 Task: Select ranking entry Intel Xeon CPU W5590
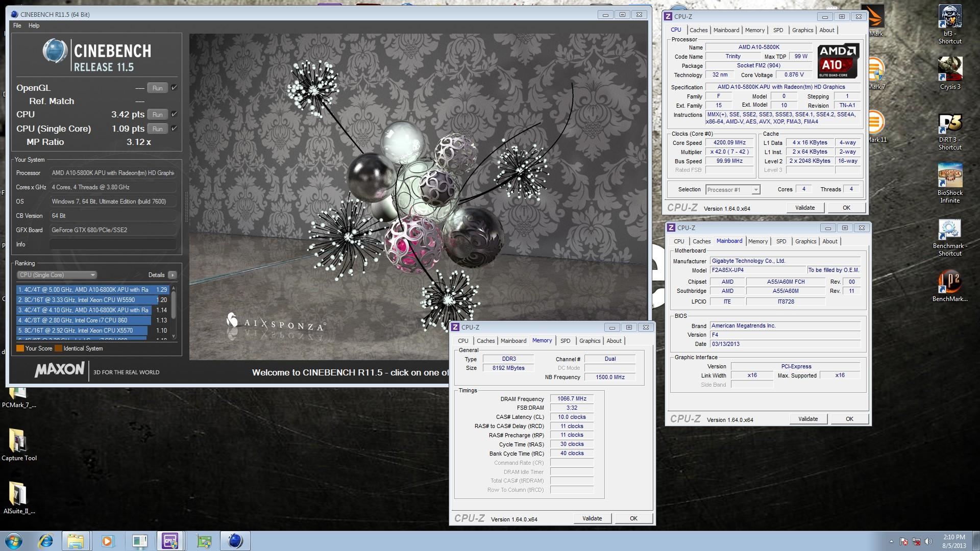point(92,300)
